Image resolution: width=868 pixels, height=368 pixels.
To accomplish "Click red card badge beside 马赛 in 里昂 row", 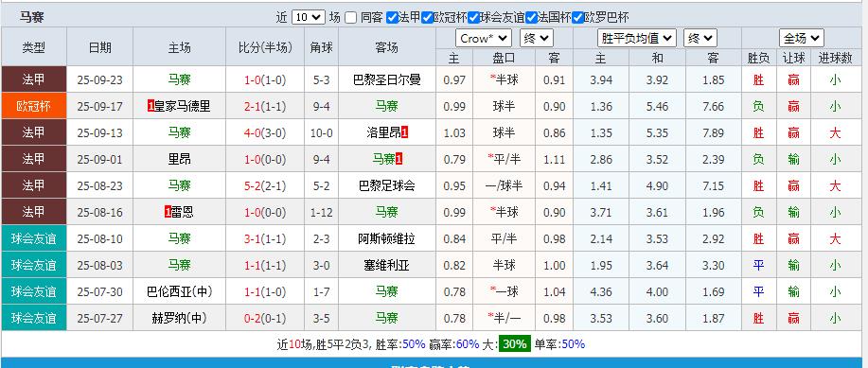I will point(399,159).
